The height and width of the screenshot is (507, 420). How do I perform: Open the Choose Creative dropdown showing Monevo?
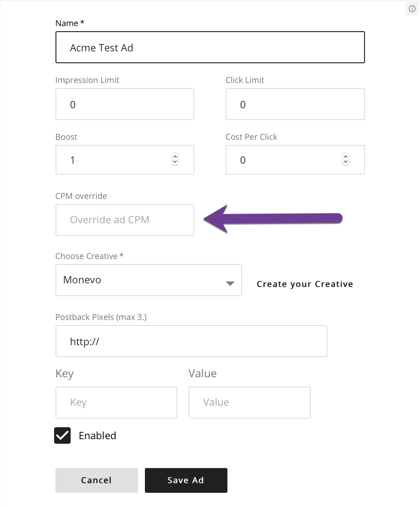[x=149, y=280]
